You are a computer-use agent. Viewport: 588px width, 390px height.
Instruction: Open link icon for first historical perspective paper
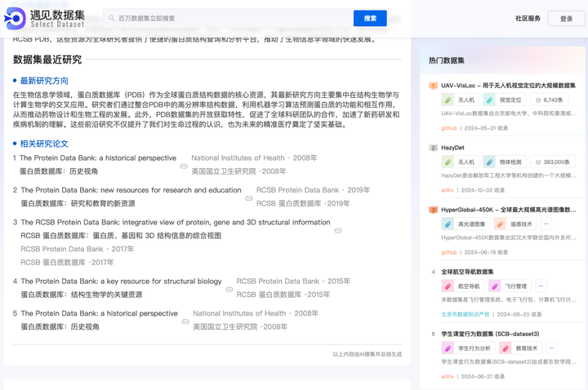click(184, 166)
